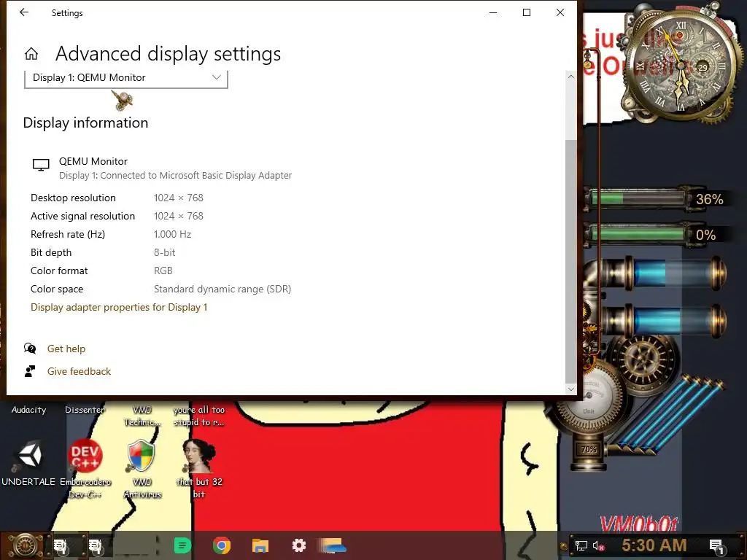Click the monitor icon beside QEMU Monitor
Screen dimensions: 747x560
(41, 166)
